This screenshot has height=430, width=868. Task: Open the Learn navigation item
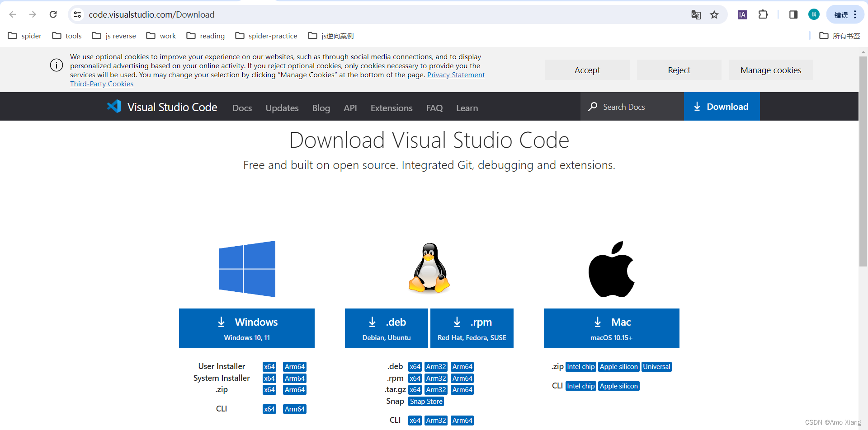point(467,108)
